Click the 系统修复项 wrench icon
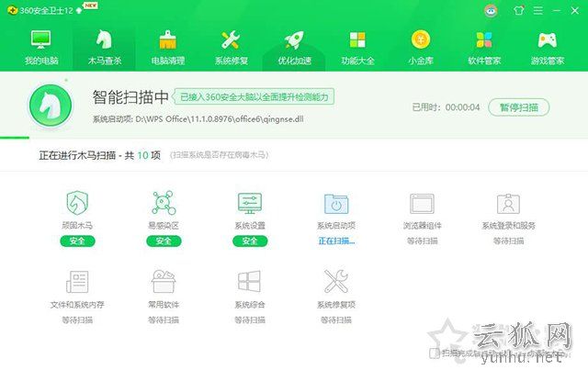Screen dimensions: 588x370 coord(336,281)
